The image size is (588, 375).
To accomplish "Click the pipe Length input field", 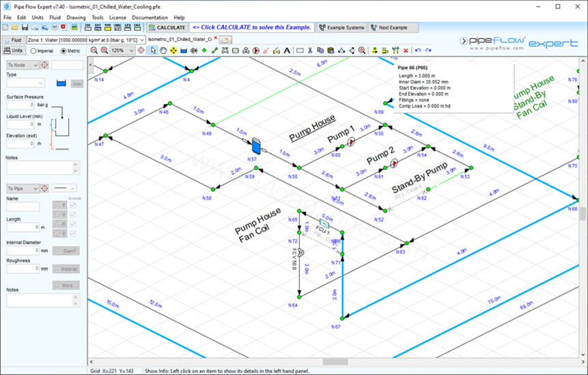I will tap(23, 227).
